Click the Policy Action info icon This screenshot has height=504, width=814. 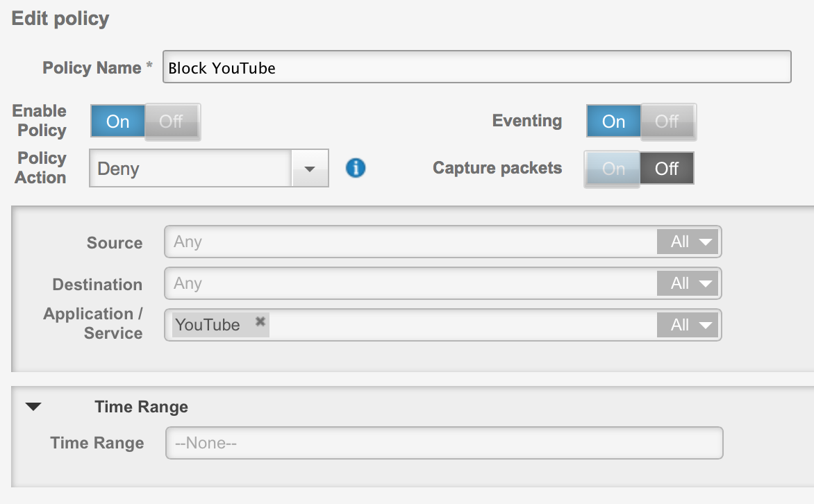(355, 168)
